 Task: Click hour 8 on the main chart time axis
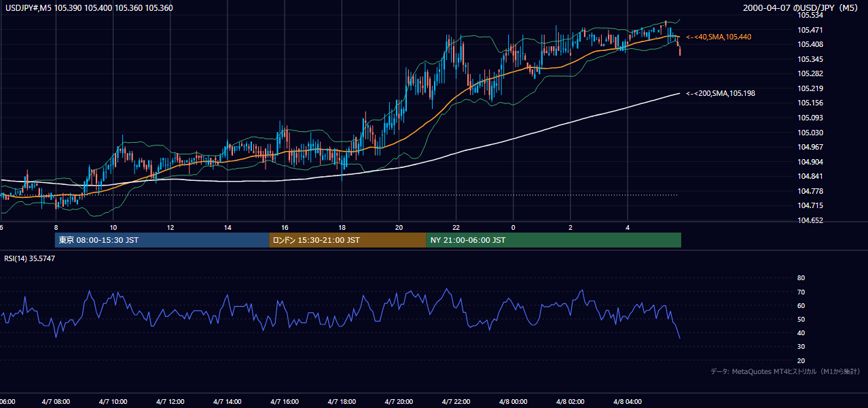(56, 227)
